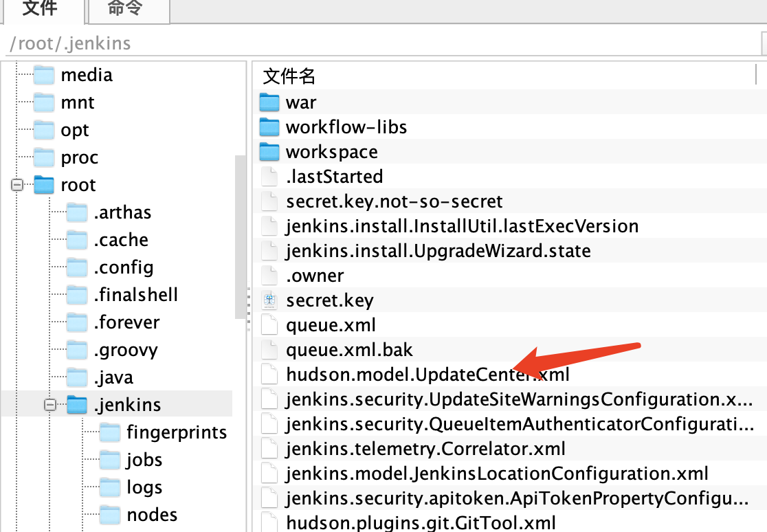
Task: Select jenkins.security.UpdateSiteWarningsConfiguration file
Action: click(520, 399)
